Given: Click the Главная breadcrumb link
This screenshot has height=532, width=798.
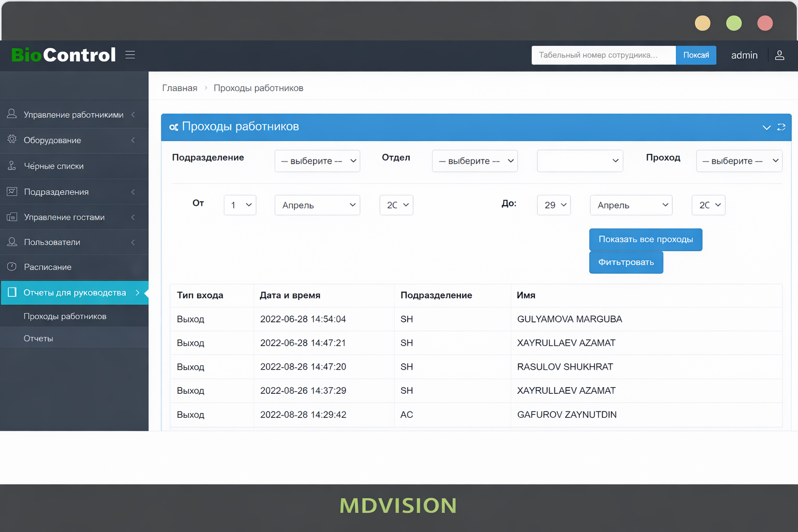Looking at the screenshot, I should (x=180, y=88).
